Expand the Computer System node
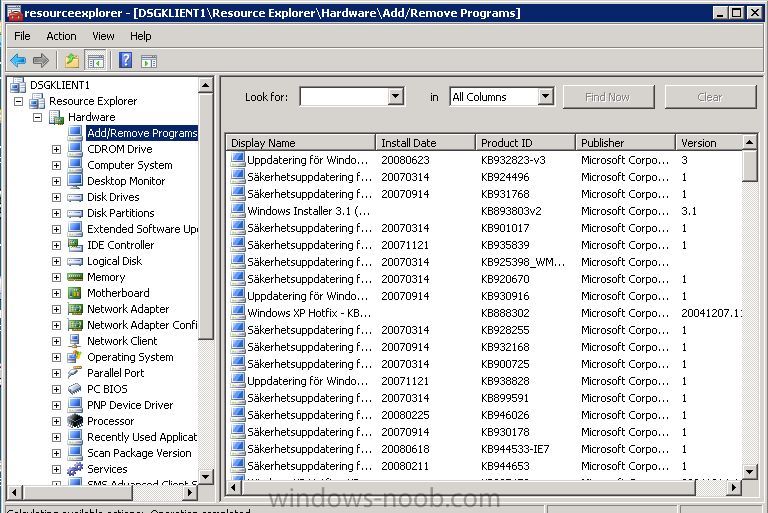 click(x=56, y=166)
